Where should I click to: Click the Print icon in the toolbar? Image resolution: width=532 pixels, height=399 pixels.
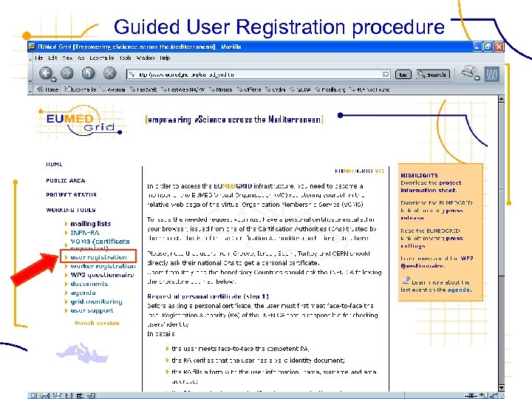pos(468,71)
